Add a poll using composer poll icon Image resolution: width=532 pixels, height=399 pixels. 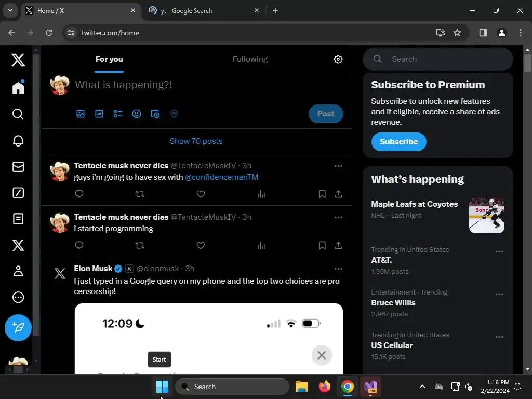pos(118,114)
